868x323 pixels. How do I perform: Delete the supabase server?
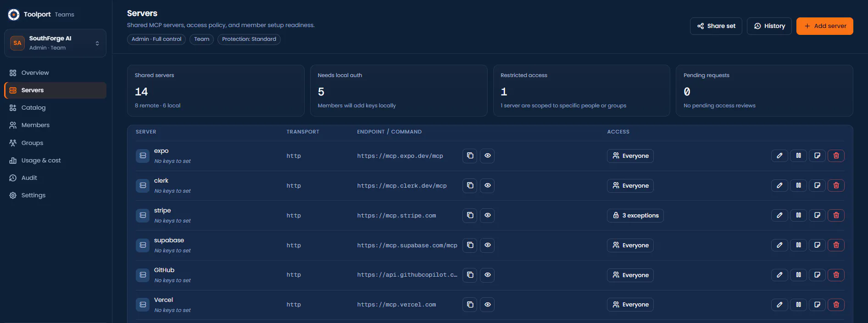(836, 245)
